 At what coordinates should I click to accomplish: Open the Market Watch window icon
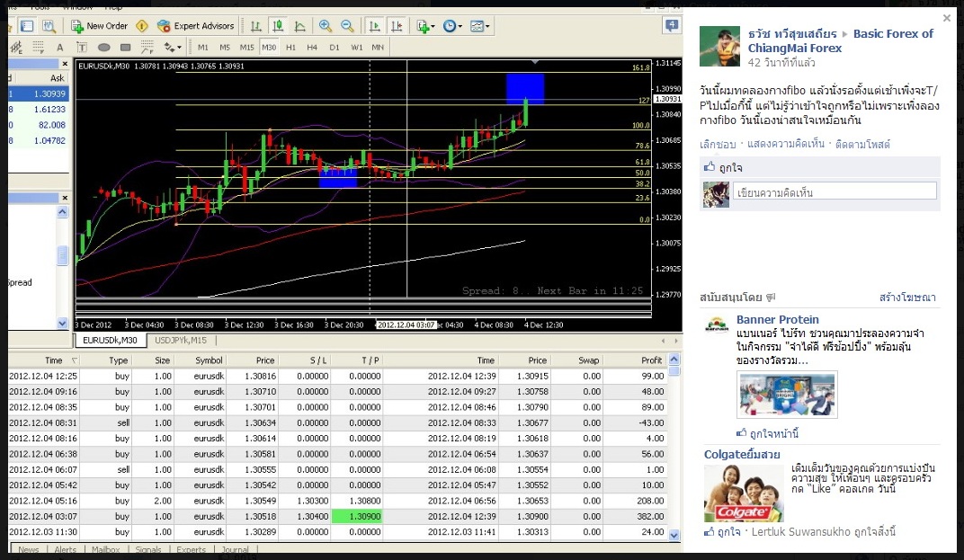pyautogui.click(x=27, y=26)
